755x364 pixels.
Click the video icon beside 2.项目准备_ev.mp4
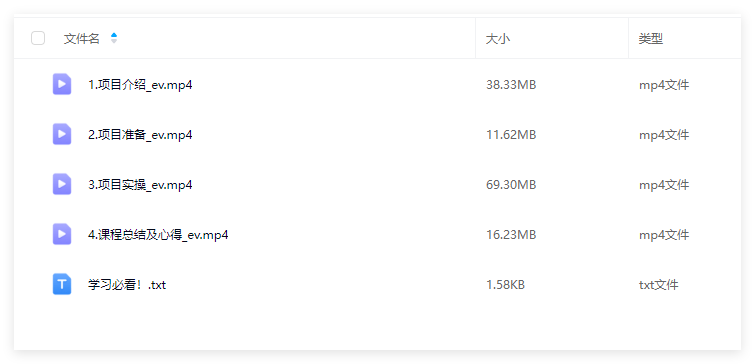pos(62,134)
